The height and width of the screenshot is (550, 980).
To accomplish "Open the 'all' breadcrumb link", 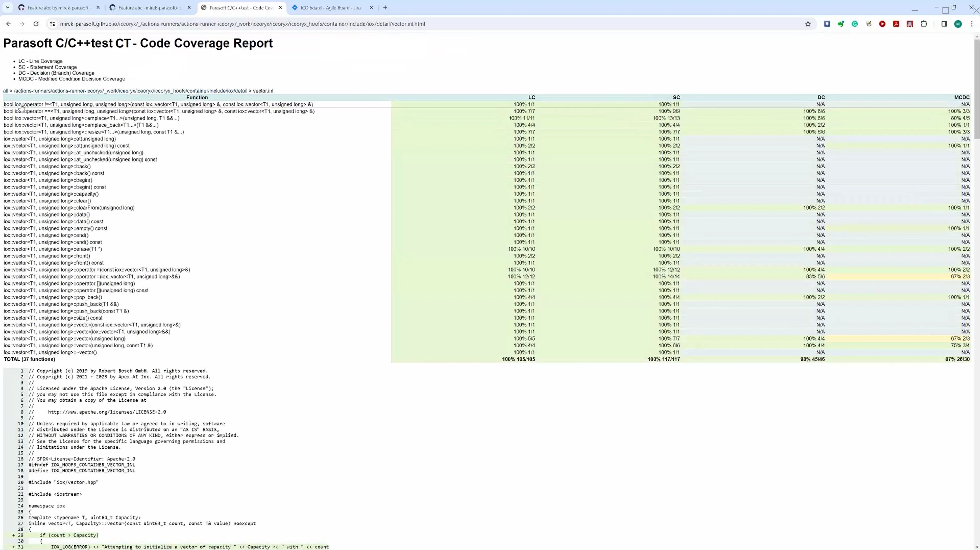I will click(6, 91).
